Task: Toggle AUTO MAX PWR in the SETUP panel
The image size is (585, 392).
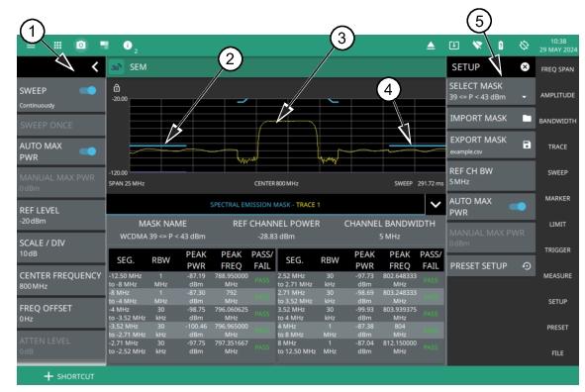Action: coord(518,206)
